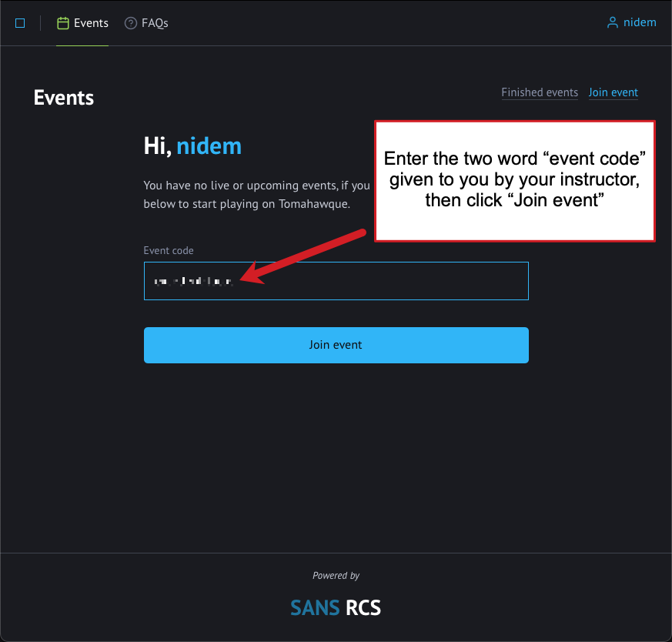Click the SANS RCS footer logo
Viewport: 672px width, 642px height.
coord(336,607)
